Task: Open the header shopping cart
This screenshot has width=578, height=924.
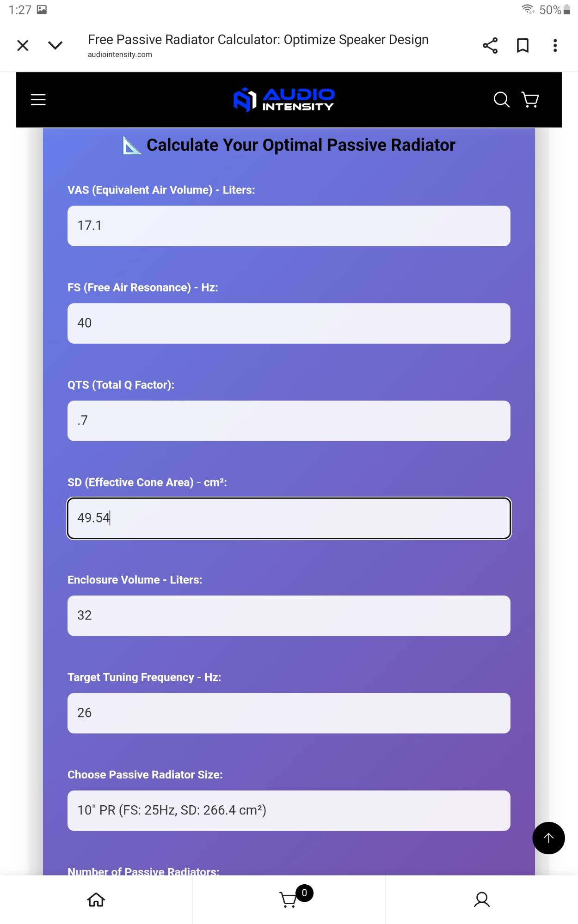Action: pyautogui.click(x=530, y=99)
